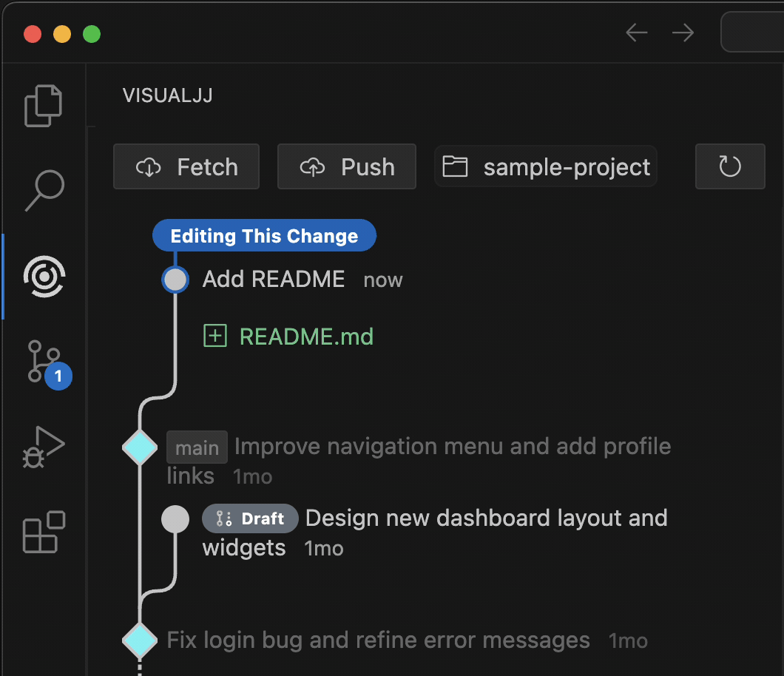This screenshot has height=676, width=784.
Task: Select the Fix login bug commit
Action: [378, 640]
